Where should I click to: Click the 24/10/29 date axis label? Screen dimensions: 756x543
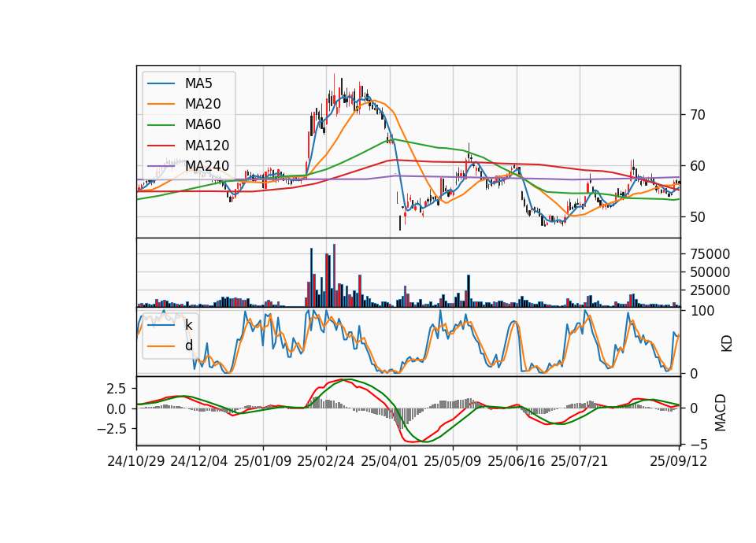tap(136, 461)
